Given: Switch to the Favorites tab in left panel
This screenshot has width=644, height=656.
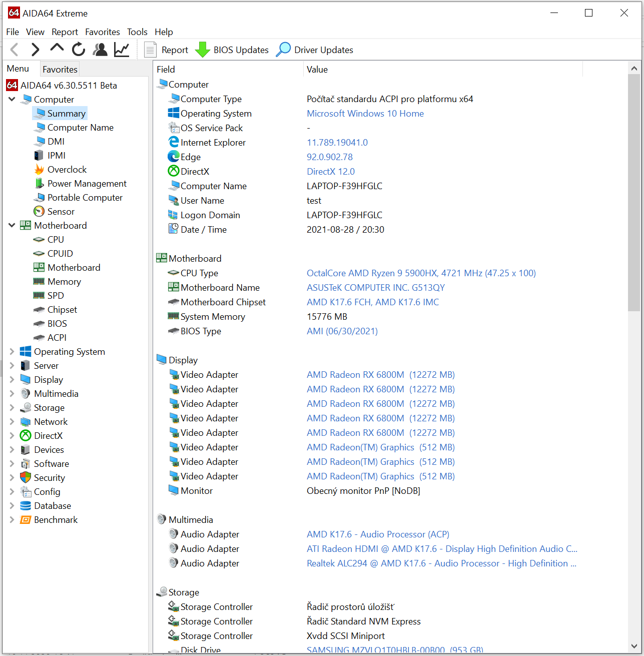Looking at the screenshot, I should tap(60, 69).
